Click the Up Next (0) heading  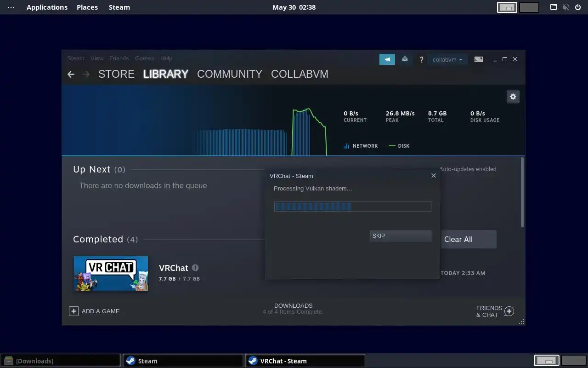click(x=99, y=169)
